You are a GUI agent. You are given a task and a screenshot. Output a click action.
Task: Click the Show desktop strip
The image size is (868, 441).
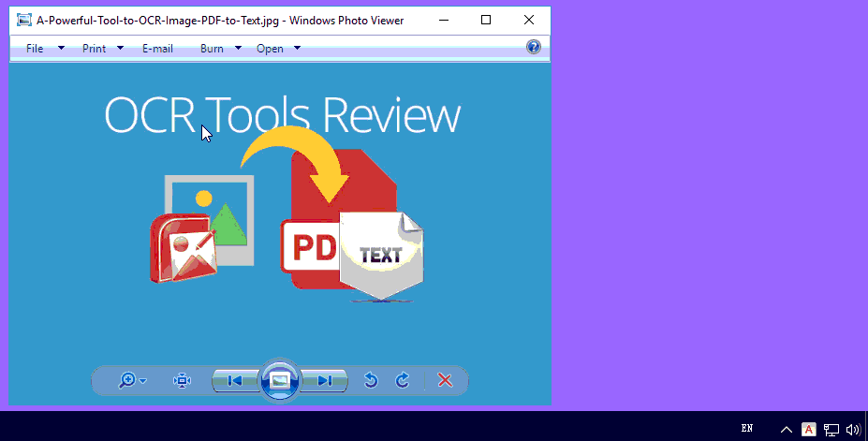(x=866, y=426)
